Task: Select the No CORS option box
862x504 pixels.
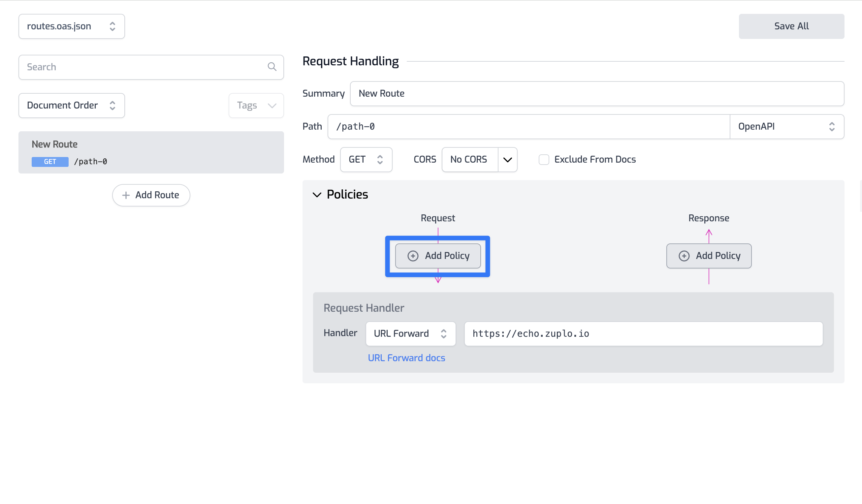Action: 470,160
